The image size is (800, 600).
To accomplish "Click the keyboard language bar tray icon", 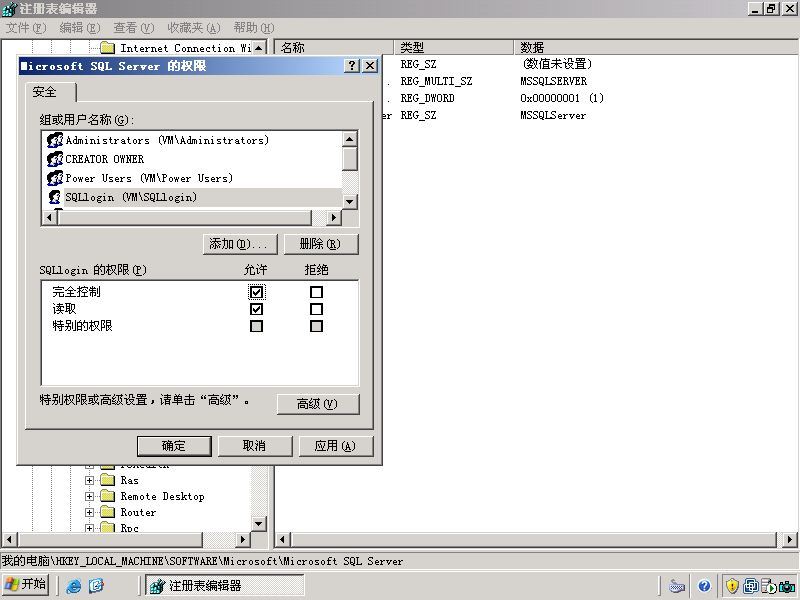I will (x=677, y=586).
